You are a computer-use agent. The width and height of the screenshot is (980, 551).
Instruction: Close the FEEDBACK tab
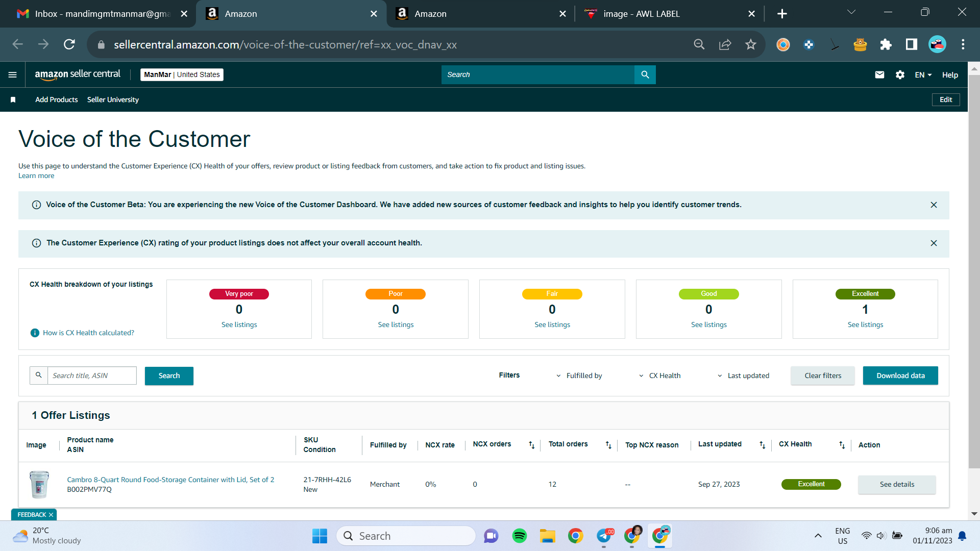tap(51, 515)
